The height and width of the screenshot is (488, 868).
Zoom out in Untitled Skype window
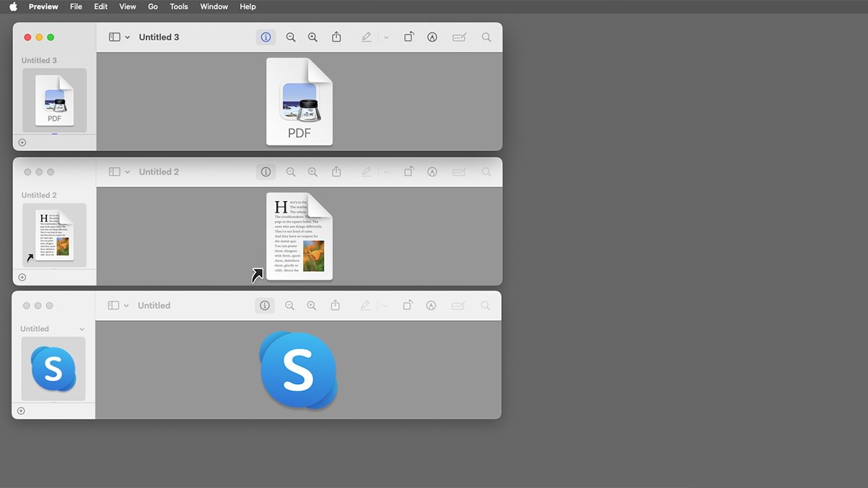290,305
